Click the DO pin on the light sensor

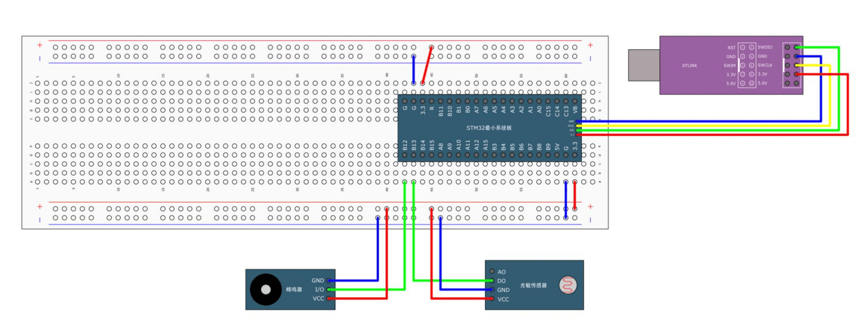coord(492,281)
